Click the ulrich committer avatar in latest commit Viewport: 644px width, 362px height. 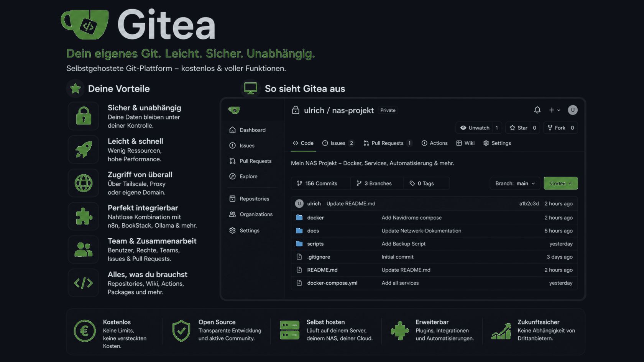coord(299,203)
